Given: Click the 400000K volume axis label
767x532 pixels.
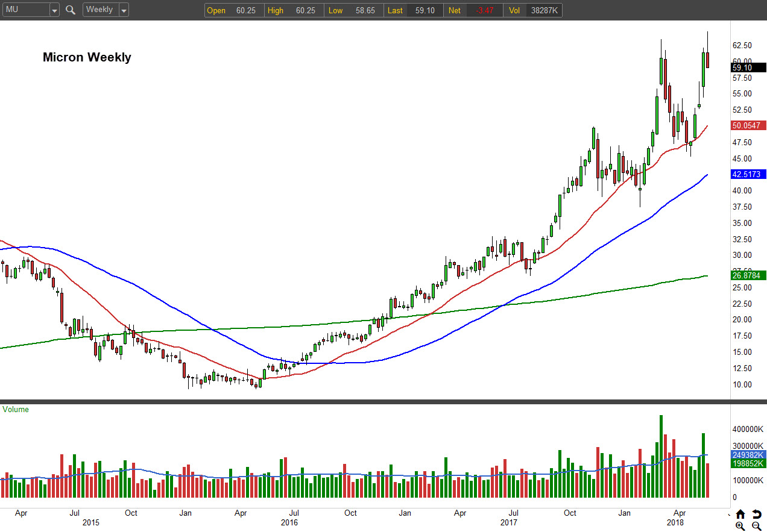Looking at the screenshot, I should click(747, 430).
